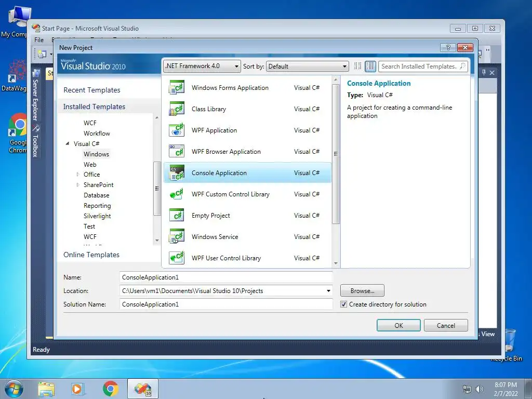Click the template list scroll down arrow

[336, 263]
